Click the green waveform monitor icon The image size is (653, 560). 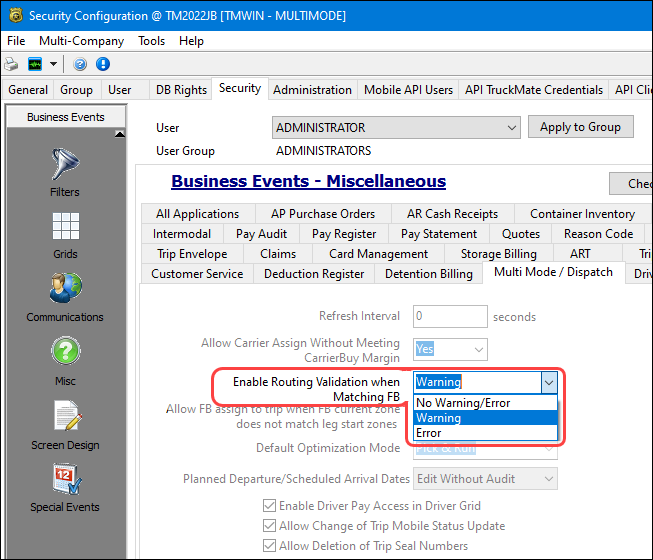tap(35, 64)
